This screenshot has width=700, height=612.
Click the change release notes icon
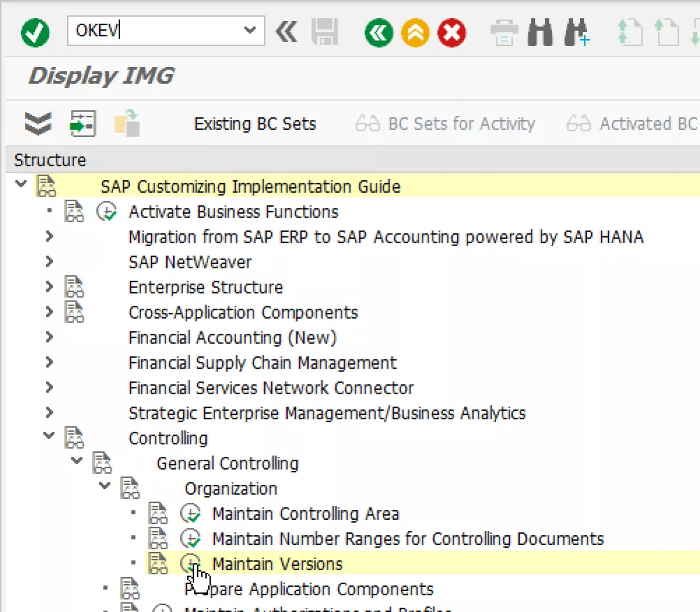(127, 123)
